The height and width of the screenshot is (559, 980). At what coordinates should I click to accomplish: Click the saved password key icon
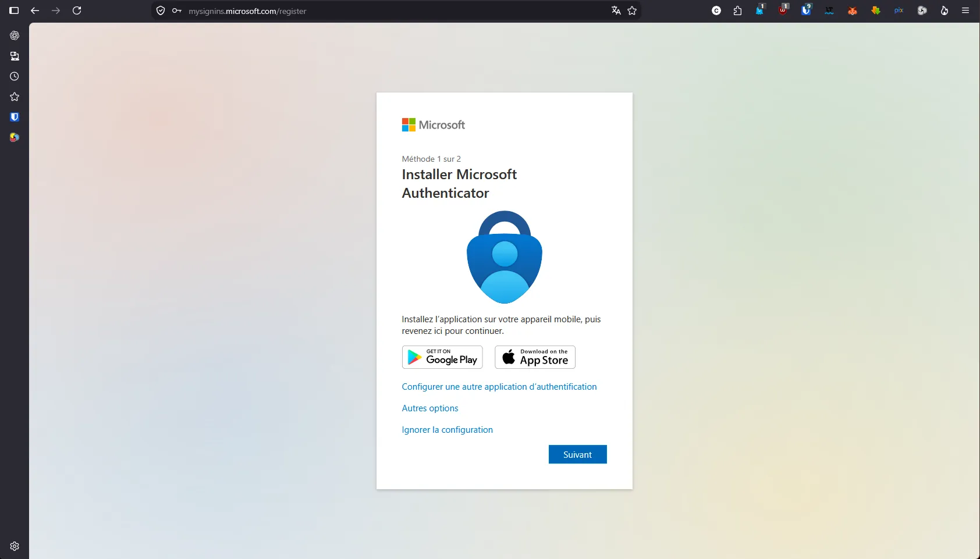177,10
